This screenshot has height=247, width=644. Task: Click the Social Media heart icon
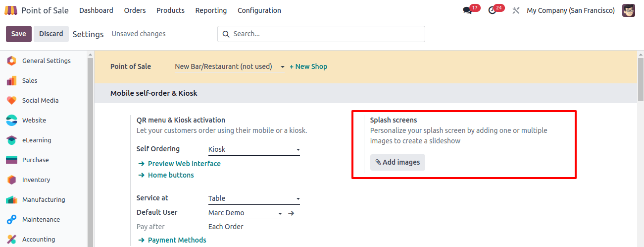(x=11, y=100)
